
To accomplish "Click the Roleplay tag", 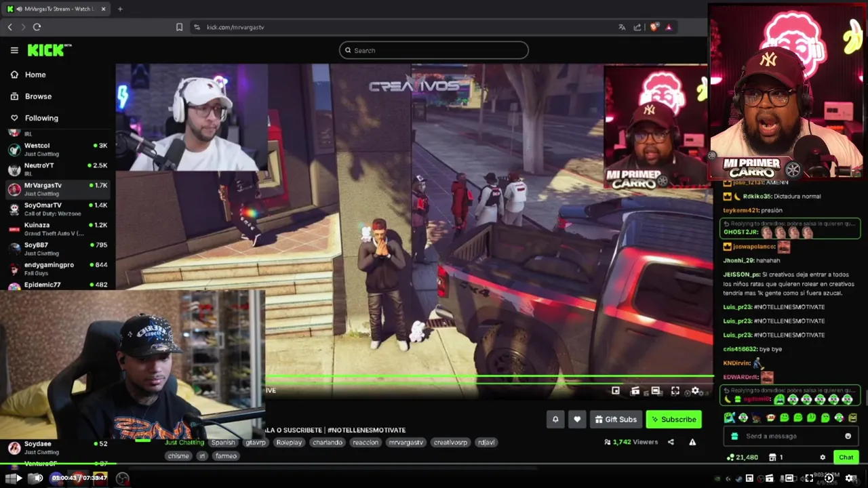I will click(289, 443).
